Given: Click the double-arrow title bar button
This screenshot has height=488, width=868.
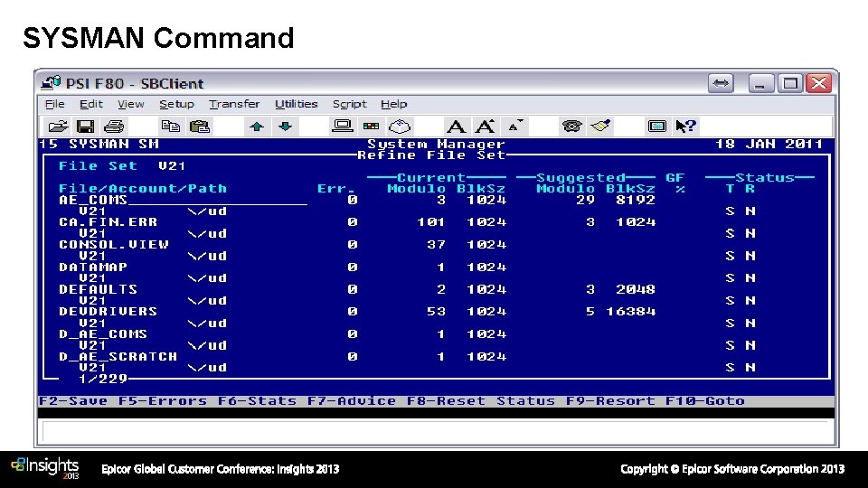Looking at the screenshot, I should 721,83.
